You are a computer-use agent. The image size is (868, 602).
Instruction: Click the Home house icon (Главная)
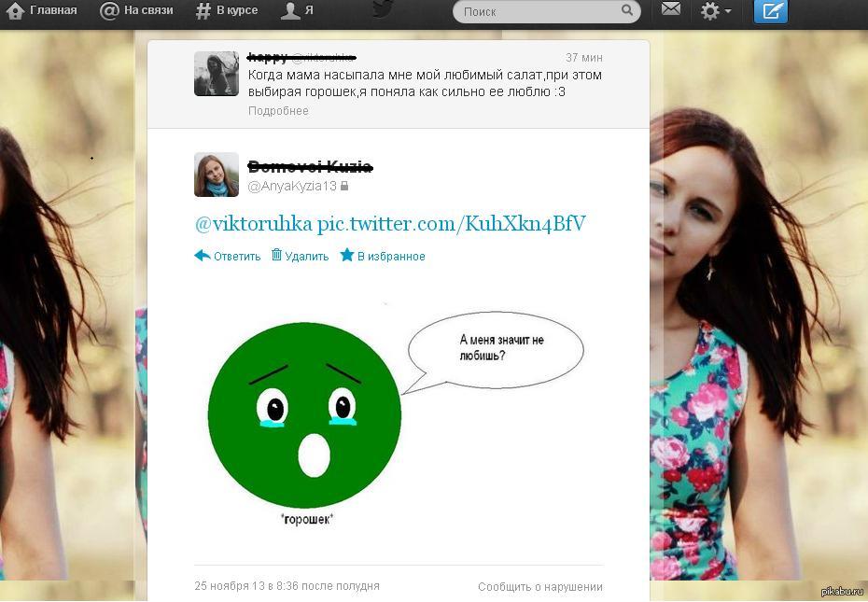15,11
